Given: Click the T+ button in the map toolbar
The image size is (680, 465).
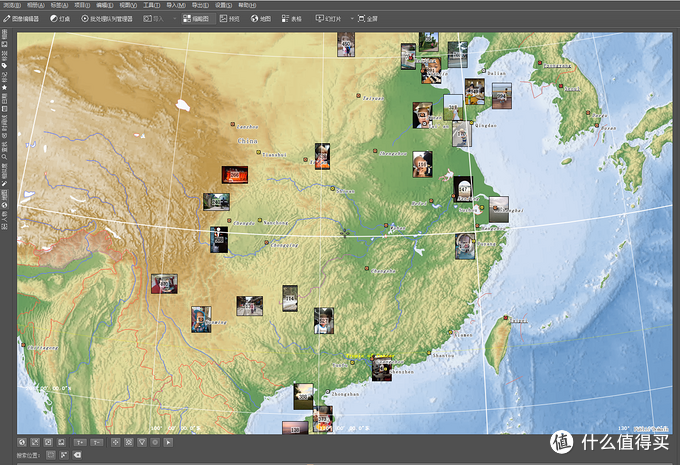Looking at the screenshot, I should (78, 441).
